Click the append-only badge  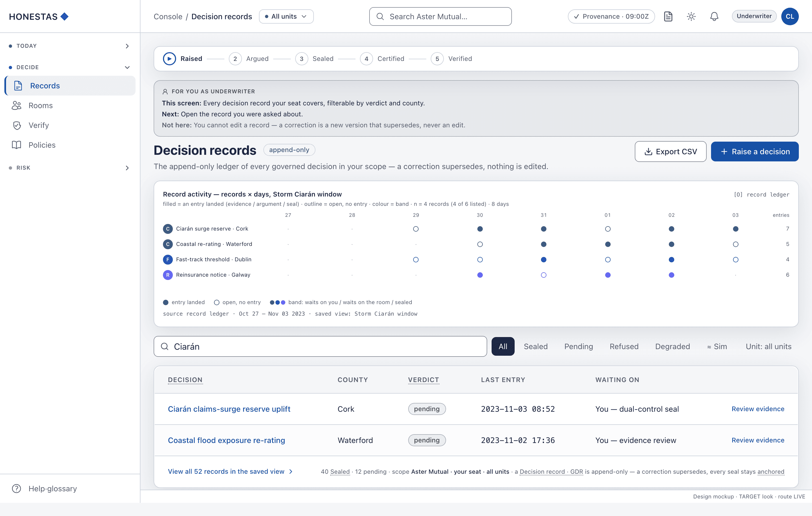click(289, 150)
